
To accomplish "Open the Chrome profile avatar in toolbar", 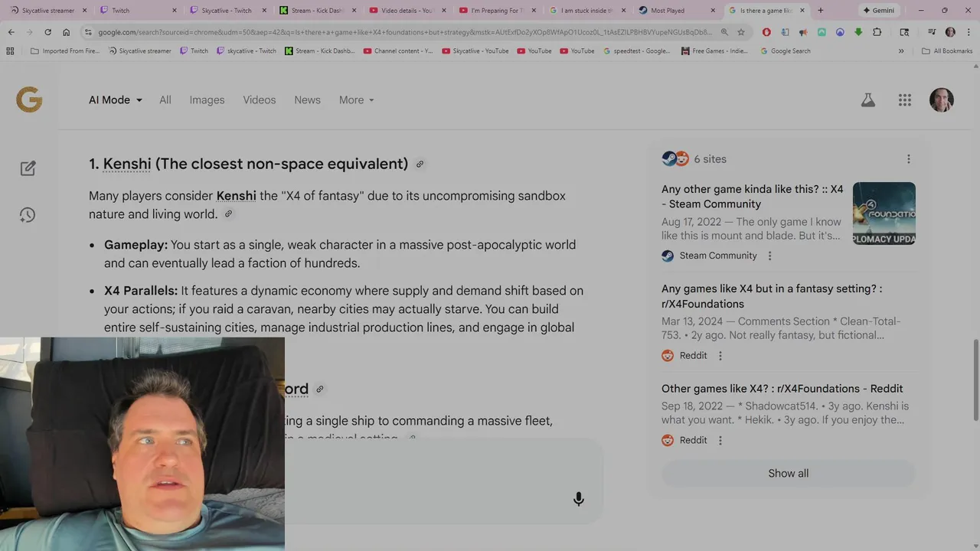I will coord(950,32).
